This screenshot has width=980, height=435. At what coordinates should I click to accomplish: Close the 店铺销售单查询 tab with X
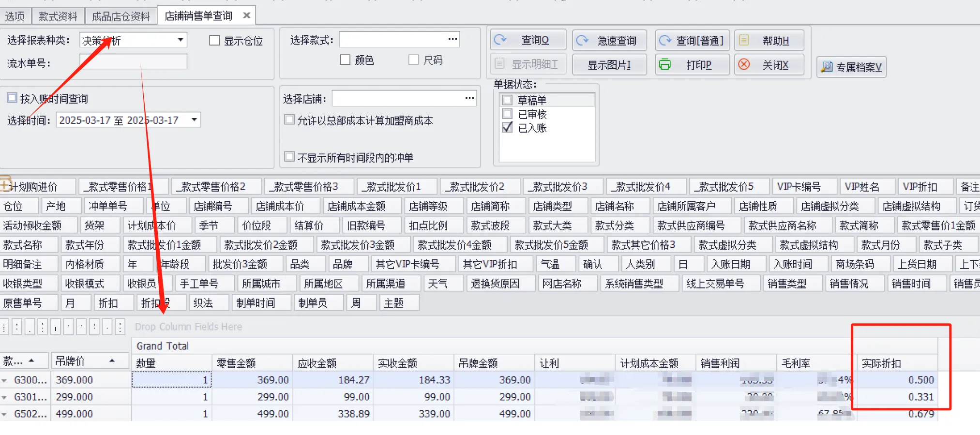(246, 15)
